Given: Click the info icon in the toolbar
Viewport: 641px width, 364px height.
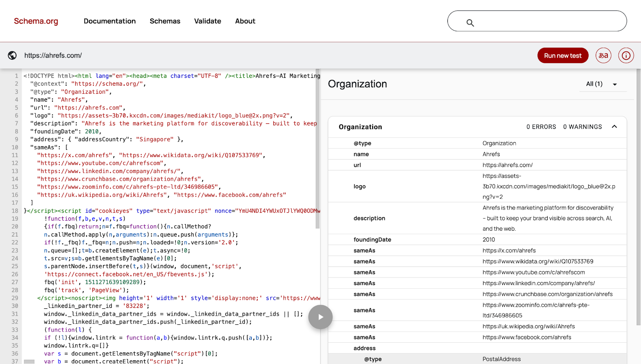Looking at the screenshot, I should pyautogui.click(x=625, y=55).
